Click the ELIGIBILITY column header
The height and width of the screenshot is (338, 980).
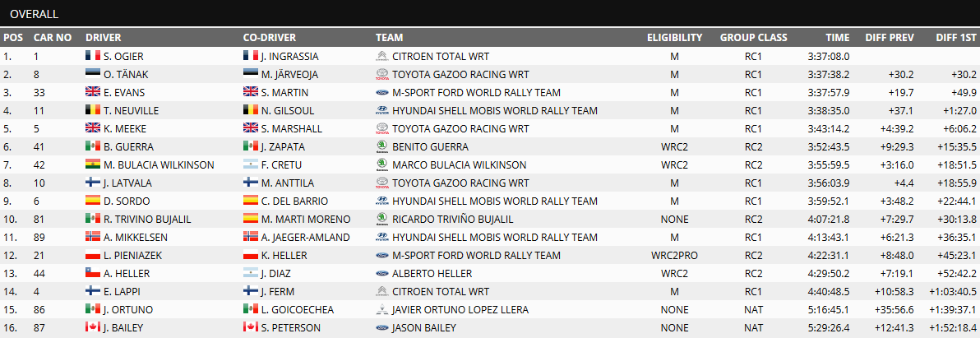tap(674, 38)
